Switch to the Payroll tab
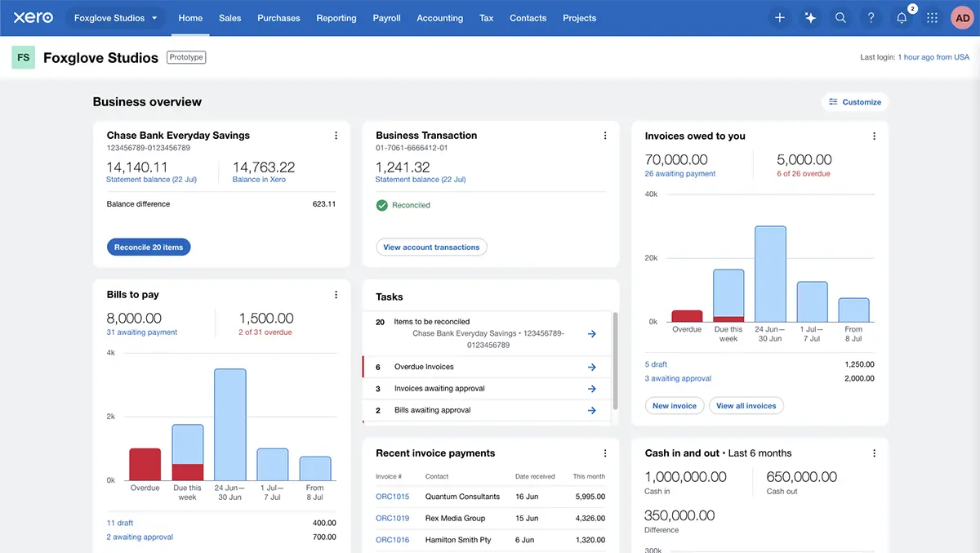 (386, 17)
